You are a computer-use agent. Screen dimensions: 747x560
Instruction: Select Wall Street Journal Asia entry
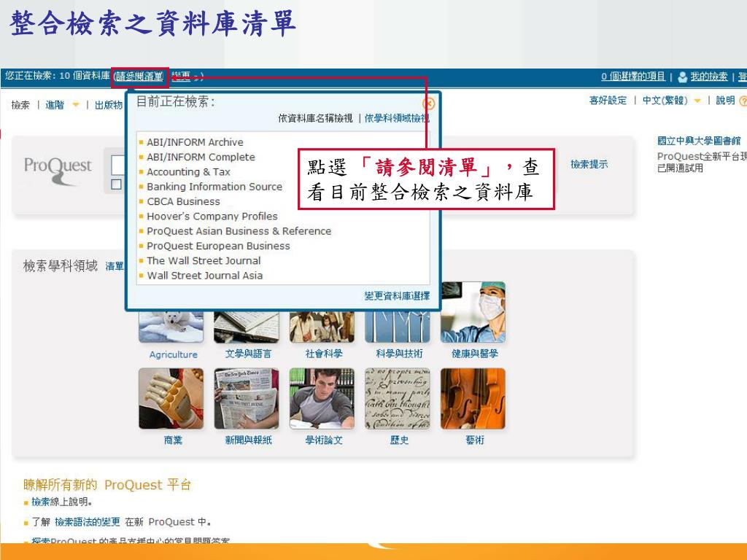pos(205,275)
